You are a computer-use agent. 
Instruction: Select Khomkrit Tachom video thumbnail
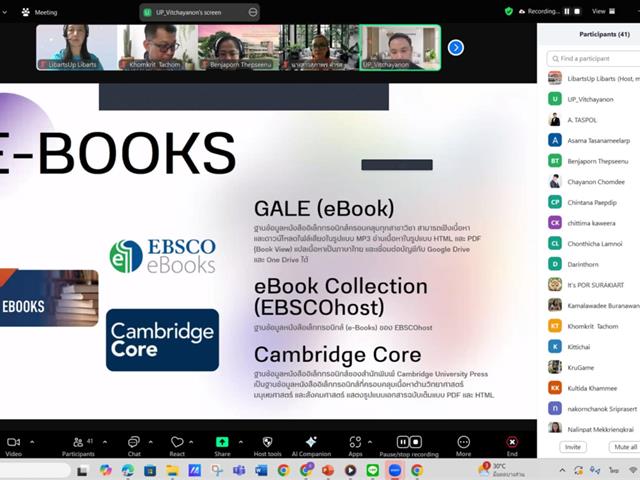tap(158, 47)
